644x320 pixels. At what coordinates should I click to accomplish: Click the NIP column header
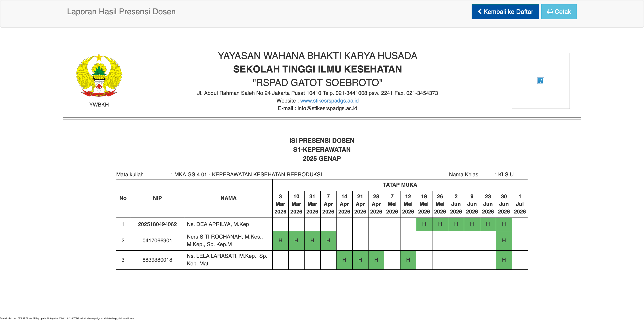tap(157, 198)
